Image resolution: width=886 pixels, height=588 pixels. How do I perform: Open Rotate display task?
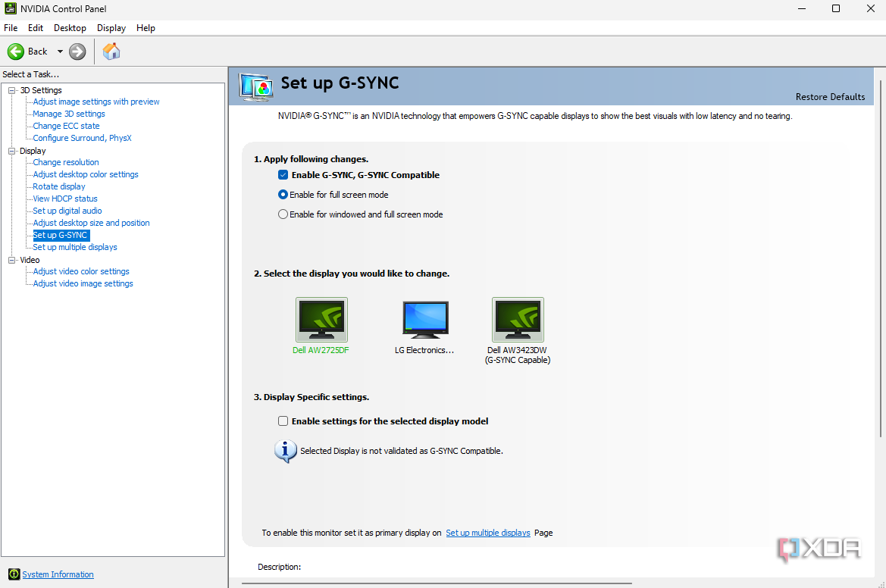point(59,186)
